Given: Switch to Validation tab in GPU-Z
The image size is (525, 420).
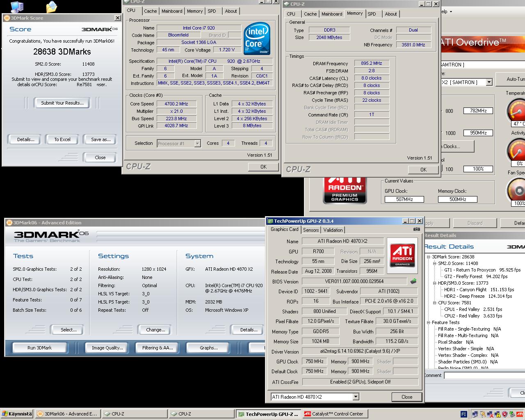Looking at the screenshot, I should pos(333,230).
